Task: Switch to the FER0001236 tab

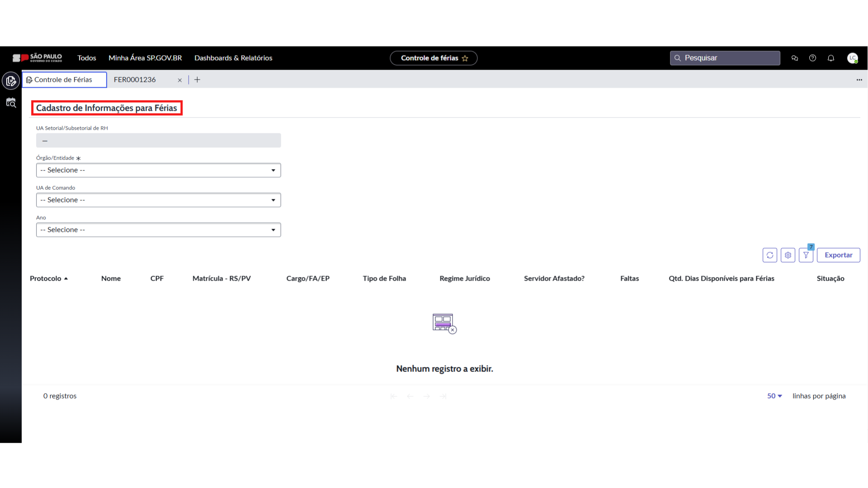Action: pyautogui.click(x=135, y=80)
